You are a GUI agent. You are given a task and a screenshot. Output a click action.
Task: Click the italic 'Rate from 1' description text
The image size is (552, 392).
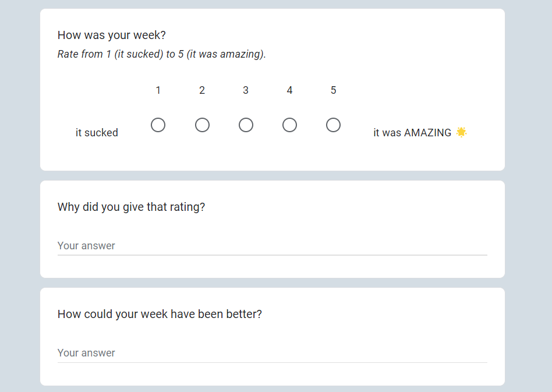click(161, 55)
